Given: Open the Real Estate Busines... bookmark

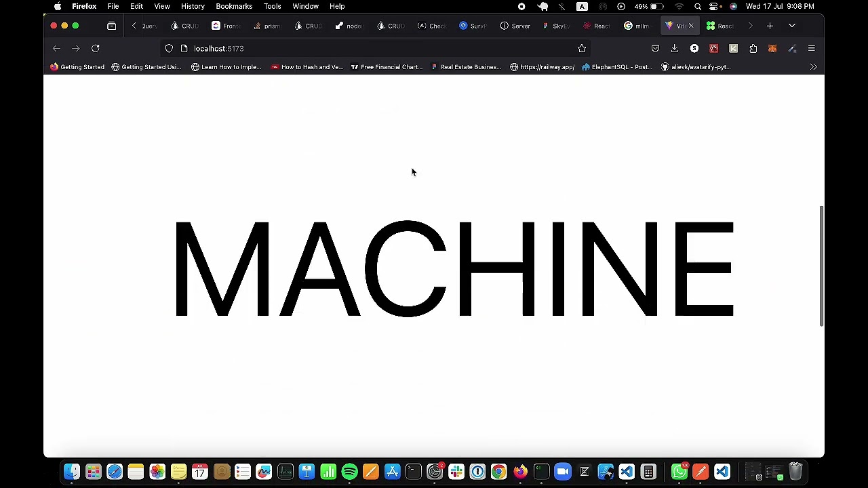Looking at the screenshot, I should pyautogui.click(x=466, y=66).
